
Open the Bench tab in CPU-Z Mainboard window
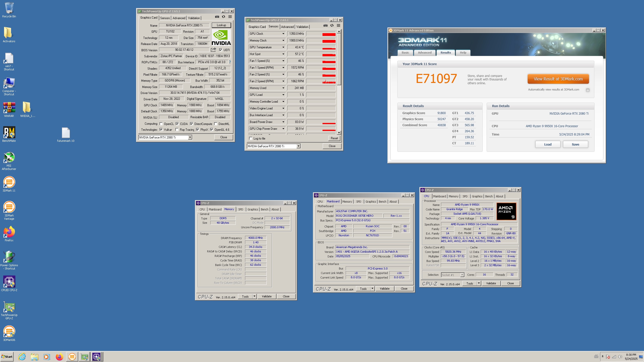pyautogui.click(x=382, y=202)
